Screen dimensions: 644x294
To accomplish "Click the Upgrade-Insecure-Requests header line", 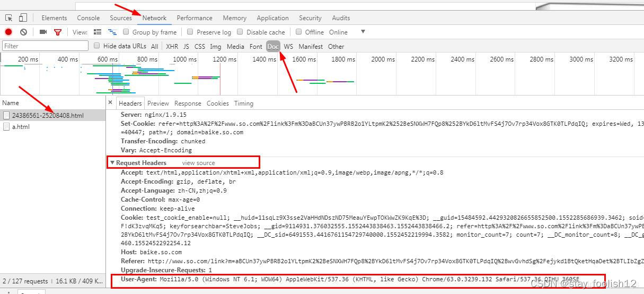I will pos(166,270).
